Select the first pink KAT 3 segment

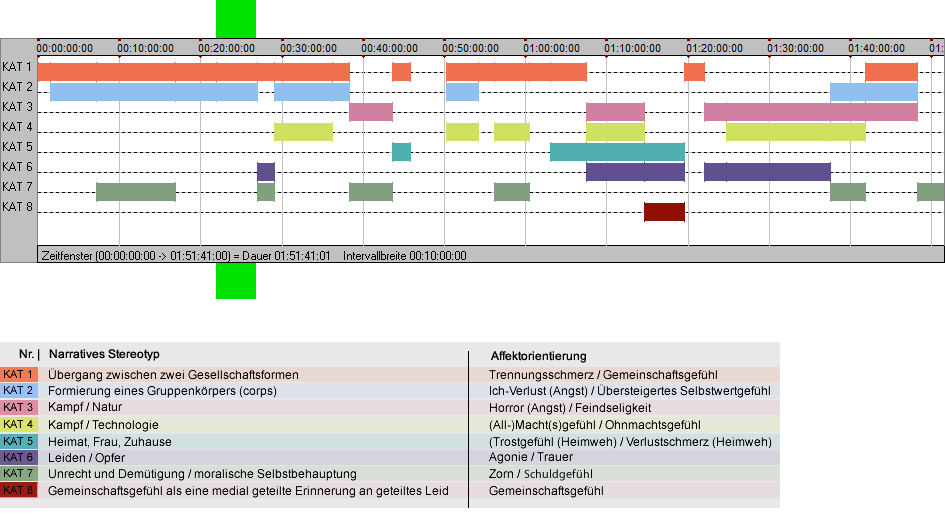pyautogui.click(x=371, y=112)
